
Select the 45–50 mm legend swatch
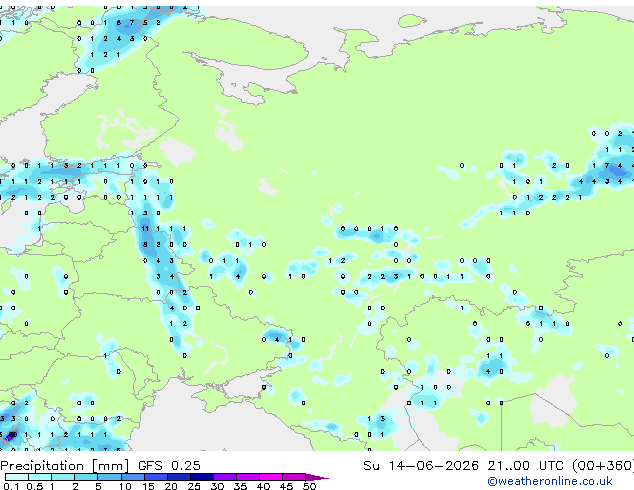294,477
